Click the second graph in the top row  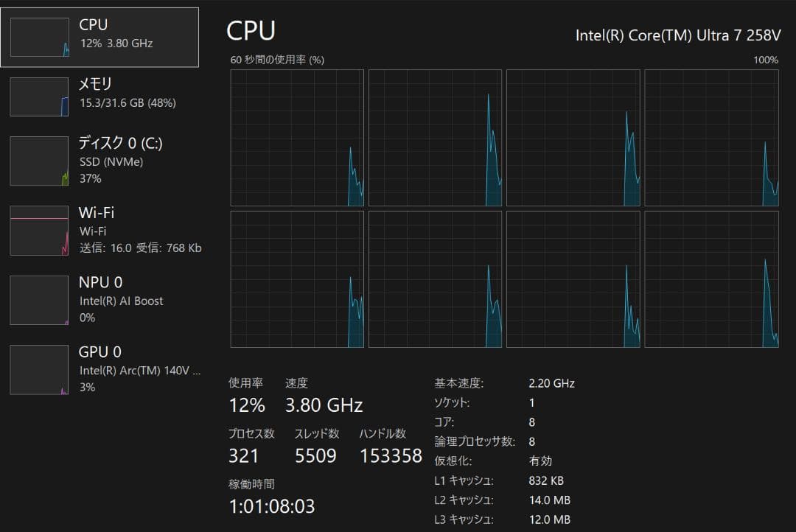tap(435, 138)
